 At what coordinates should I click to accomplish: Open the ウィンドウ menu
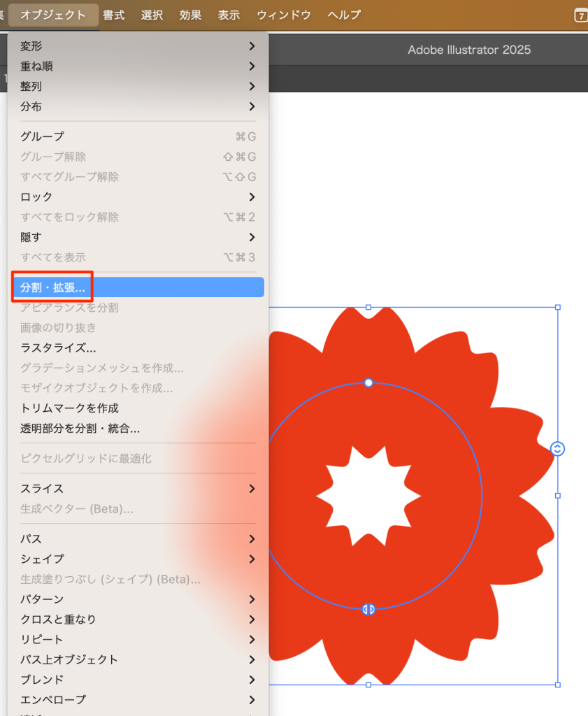[x=284, y=15]
